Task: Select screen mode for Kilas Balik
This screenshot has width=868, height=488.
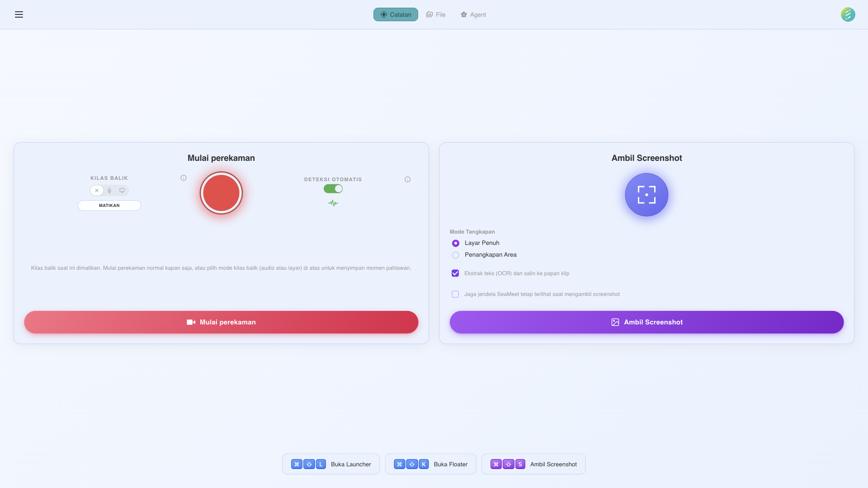Action: (122, 190)
